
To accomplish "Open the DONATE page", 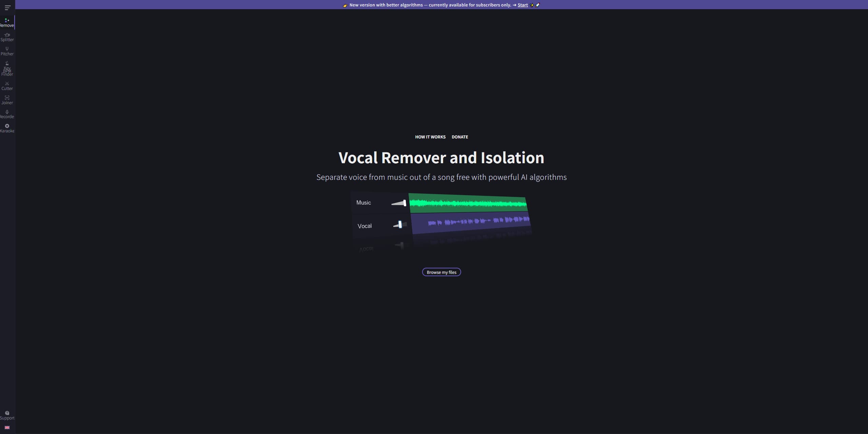I will pos(460,137).
